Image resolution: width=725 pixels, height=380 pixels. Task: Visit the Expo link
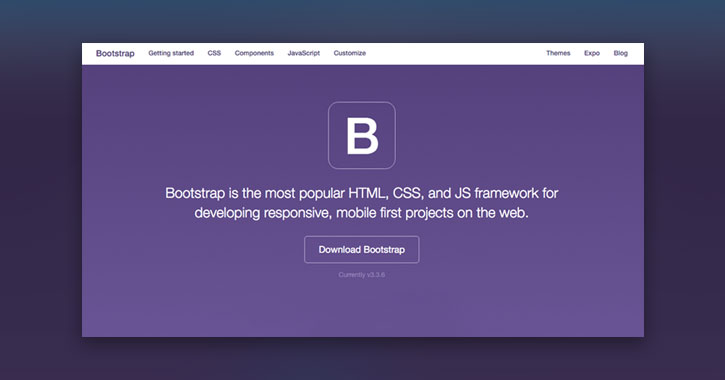tap(592, 53)
